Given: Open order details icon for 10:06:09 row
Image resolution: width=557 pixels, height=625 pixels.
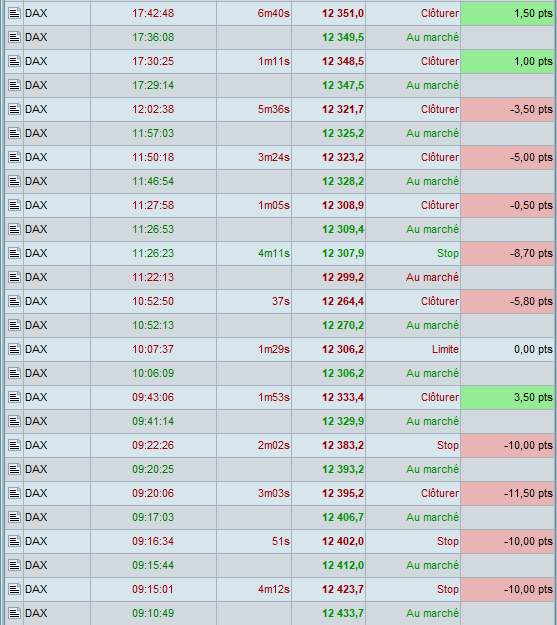Looking at the screenshot, I should click(14, 373).
